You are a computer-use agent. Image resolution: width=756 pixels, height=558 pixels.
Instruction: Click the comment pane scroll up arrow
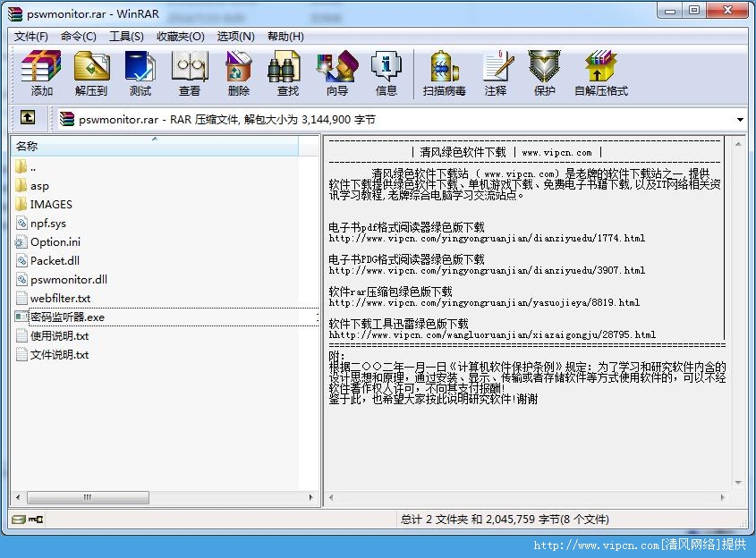738,144
